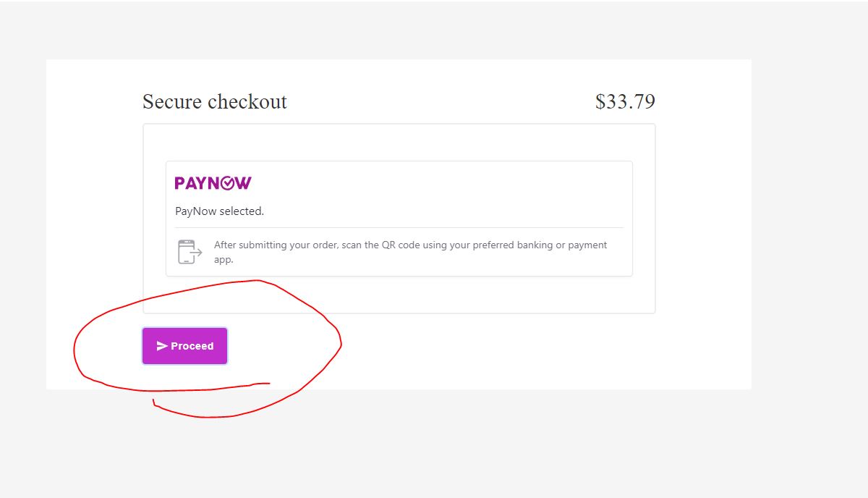Click the arrow part of phone icon
868x498 pixels.
tap(196, 253)
